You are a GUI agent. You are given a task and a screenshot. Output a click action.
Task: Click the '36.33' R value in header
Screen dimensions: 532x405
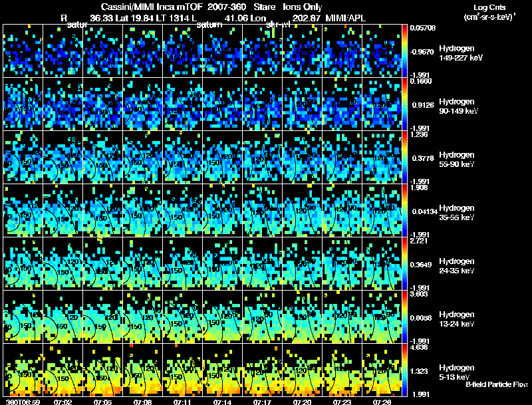pyautogui.click(x=102, y=18)
